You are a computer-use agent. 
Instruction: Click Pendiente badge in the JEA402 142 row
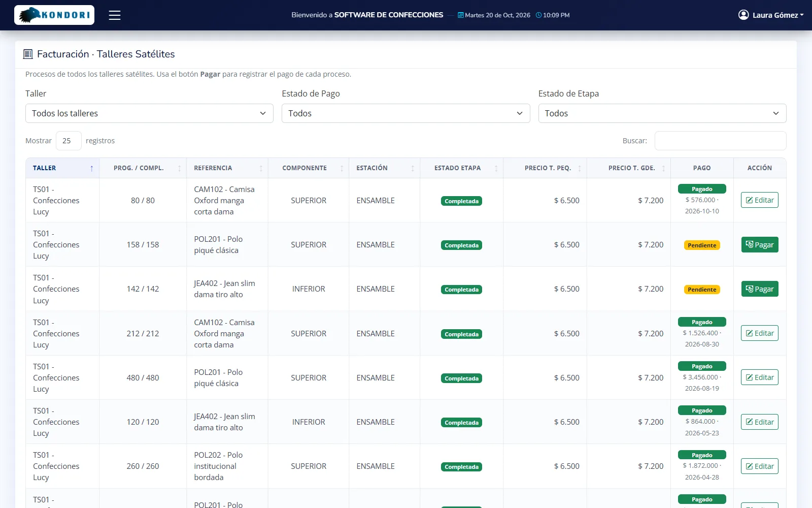click(x=702, y=290)
